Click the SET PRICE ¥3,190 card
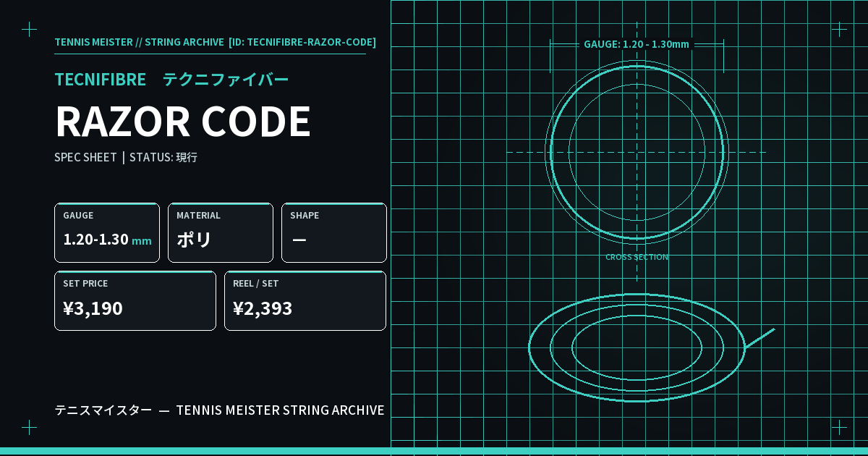Viewport: 868px width, 456px height. pos(135,301)
